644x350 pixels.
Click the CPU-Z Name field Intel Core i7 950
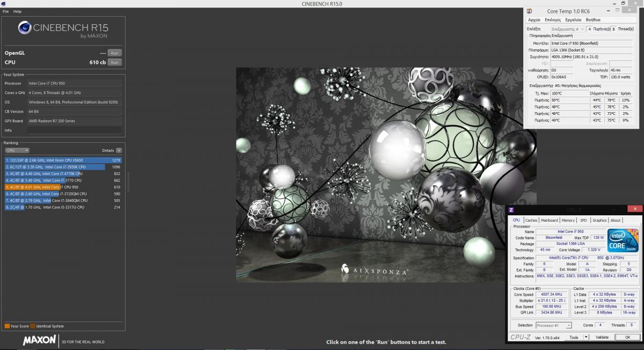(571, 231)
